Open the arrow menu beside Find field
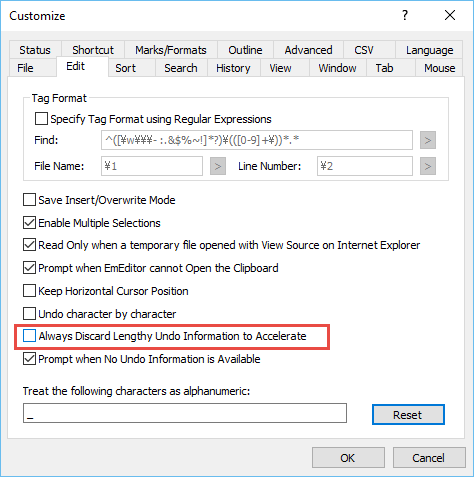The image size is (474, 477). (428, 140)
